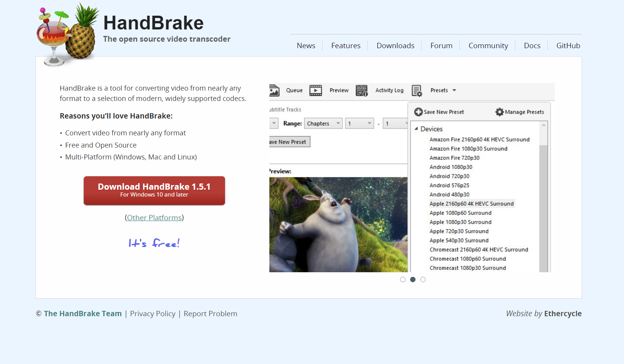The width and height of the screenshot is (624, 364).
Task: Click the Manage Presets gear icon
Action: coord(500,112)
